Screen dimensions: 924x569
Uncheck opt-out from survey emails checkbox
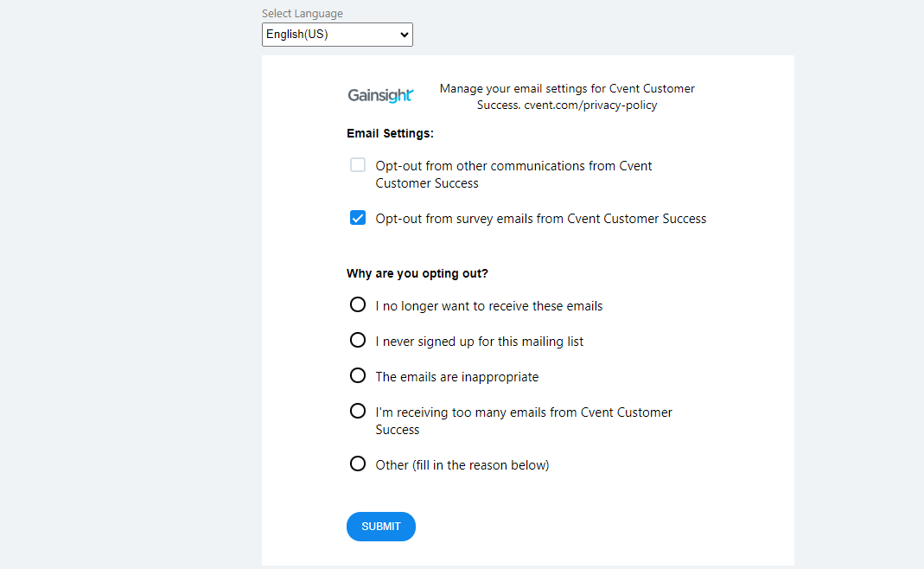click(x=358, y=218)
